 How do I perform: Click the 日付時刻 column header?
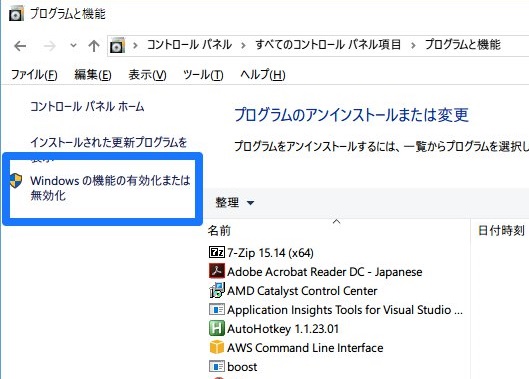tap(501, 231)
